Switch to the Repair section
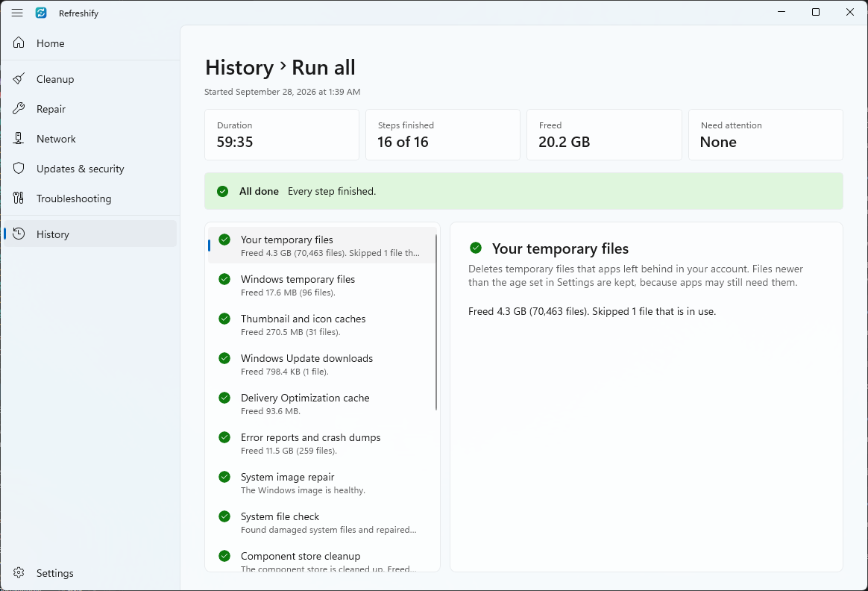This screenshot has width=868, height=591. (90, 109)
